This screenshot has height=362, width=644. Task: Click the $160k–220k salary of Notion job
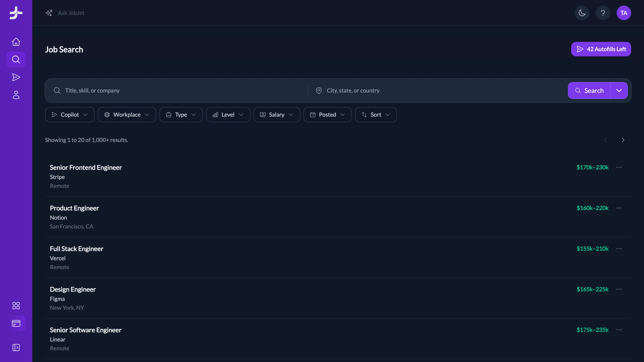coord(592,208)
